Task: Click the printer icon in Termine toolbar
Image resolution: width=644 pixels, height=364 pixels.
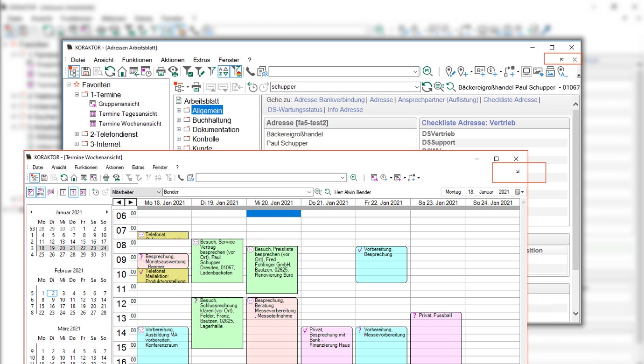Action: pos(106,177)
